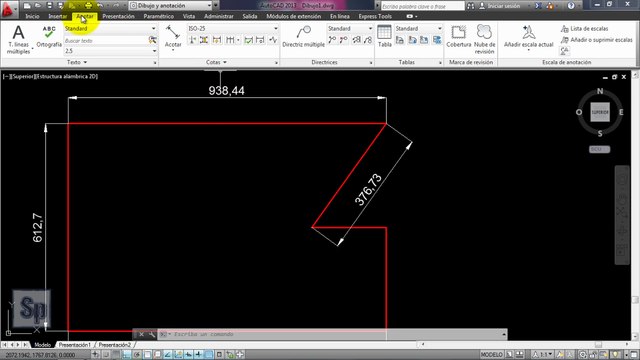Click the align leaders icon in Directrices
This screenshot has width=640, height=360.
click(x=356, y=40)
